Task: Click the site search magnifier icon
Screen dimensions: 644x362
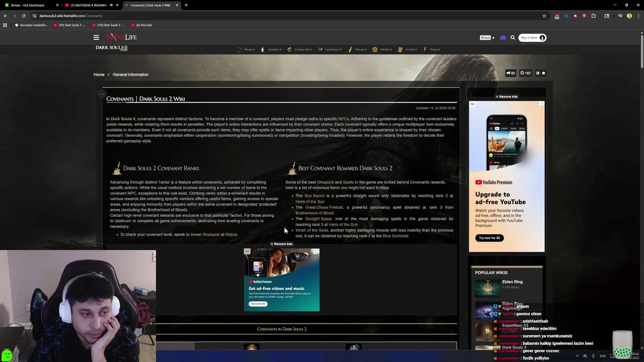Action: [513, 38]
